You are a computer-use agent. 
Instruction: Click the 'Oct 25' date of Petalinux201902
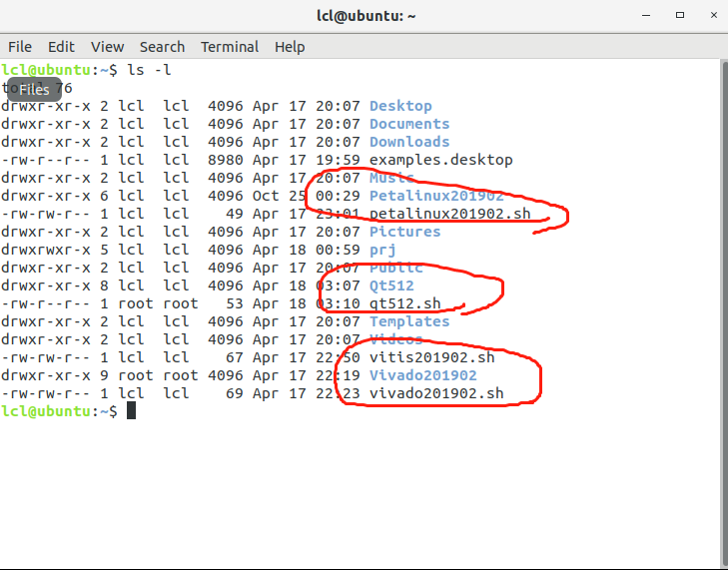(279, 196)
